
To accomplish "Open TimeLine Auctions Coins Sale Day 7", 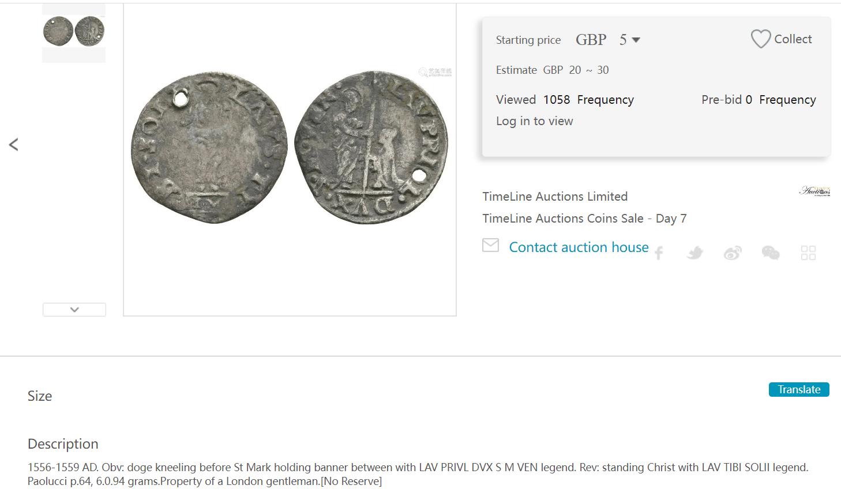I will click(x=584, y=219).
